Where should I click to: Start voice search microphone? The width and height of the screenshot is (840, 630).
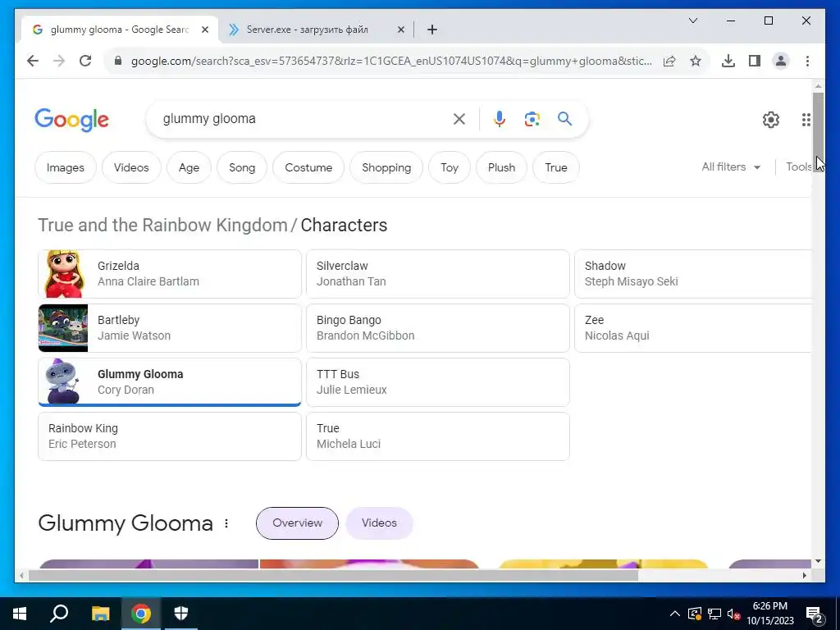[500, 119]
